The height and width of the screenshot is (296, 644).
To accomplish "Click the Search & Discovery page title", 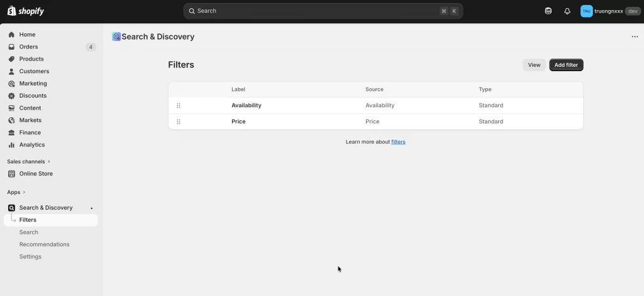I will [158, 37].
